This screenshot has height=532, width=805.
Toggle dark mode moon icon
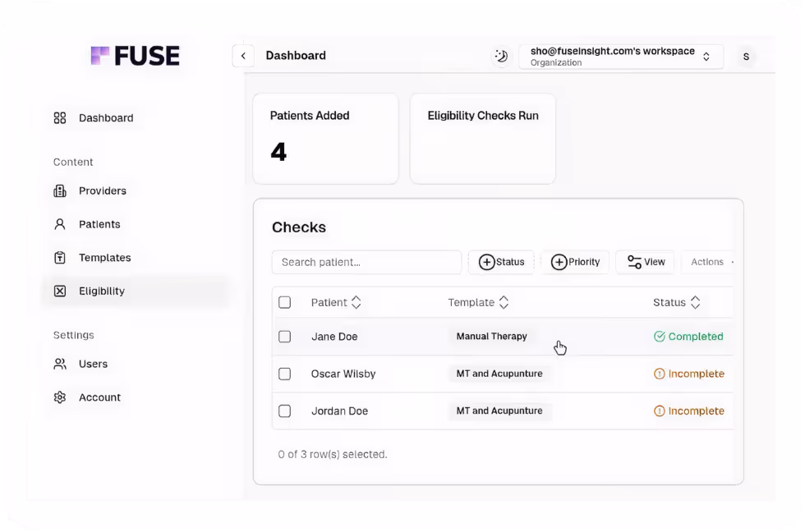(500, 56)
